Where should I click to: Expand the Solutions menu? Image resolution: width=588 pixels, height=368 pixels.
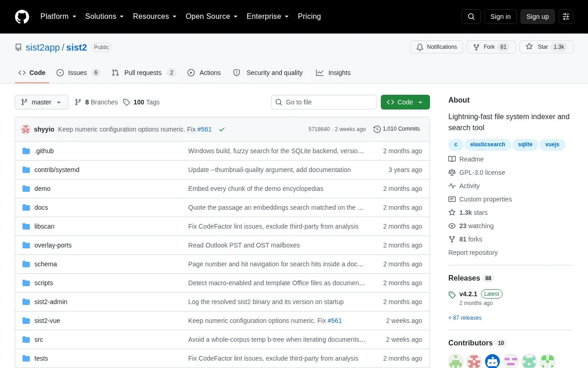pyautogui.click(x=105, y=17)
